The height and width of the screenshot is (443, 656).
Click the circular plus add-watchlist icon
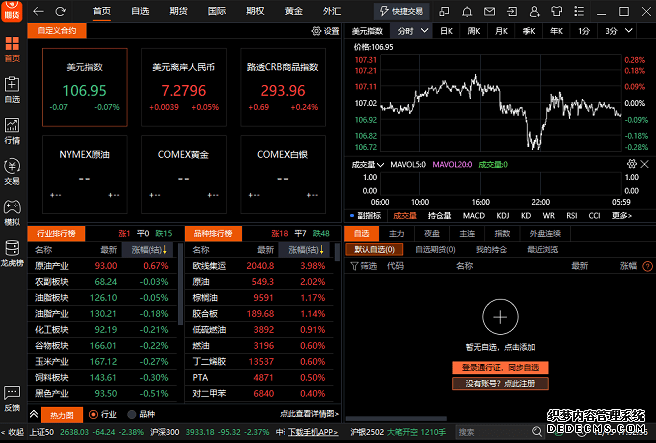500,317
